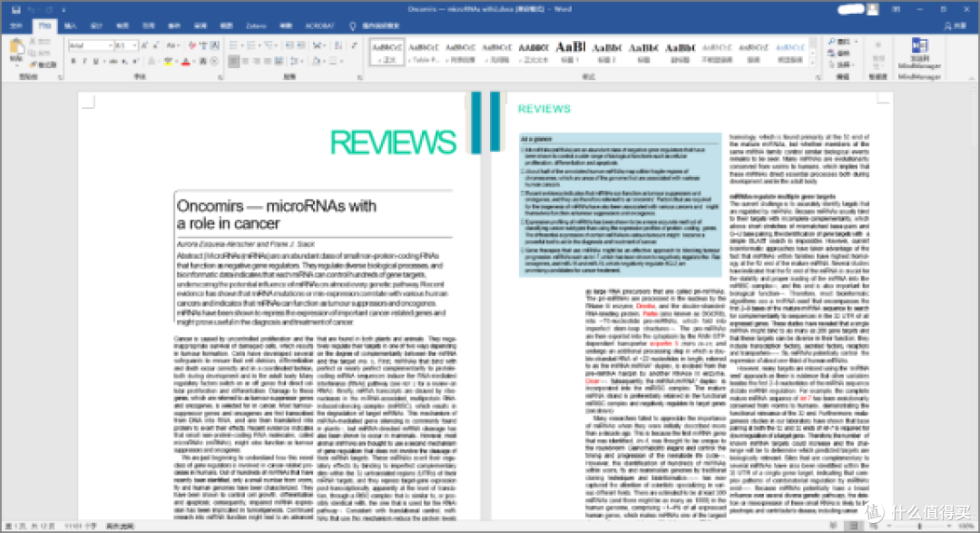
Task: Expand the borders dropdown arrow
Action: coord(341,62)
